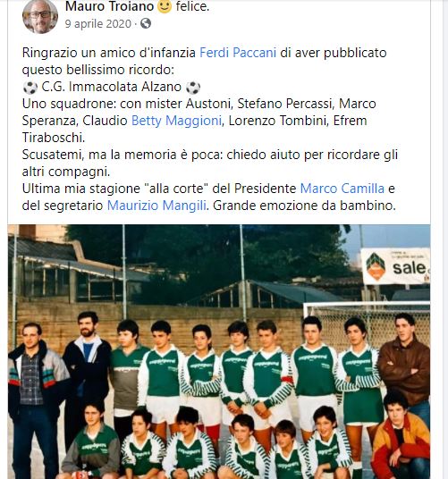Click the public globe privacy icon
The image size is (448, 479).
coord(146,23)
